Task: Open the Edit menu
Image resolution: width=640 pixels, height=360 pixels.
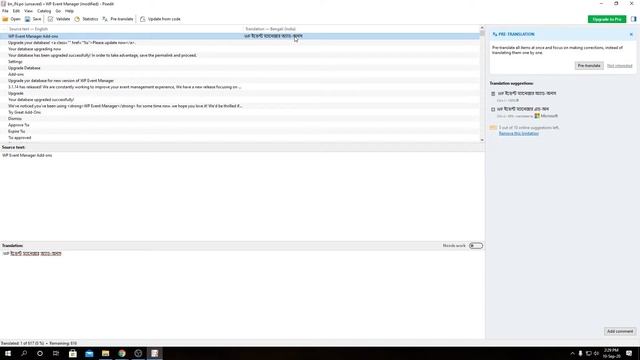Action: tap(16, 11)
